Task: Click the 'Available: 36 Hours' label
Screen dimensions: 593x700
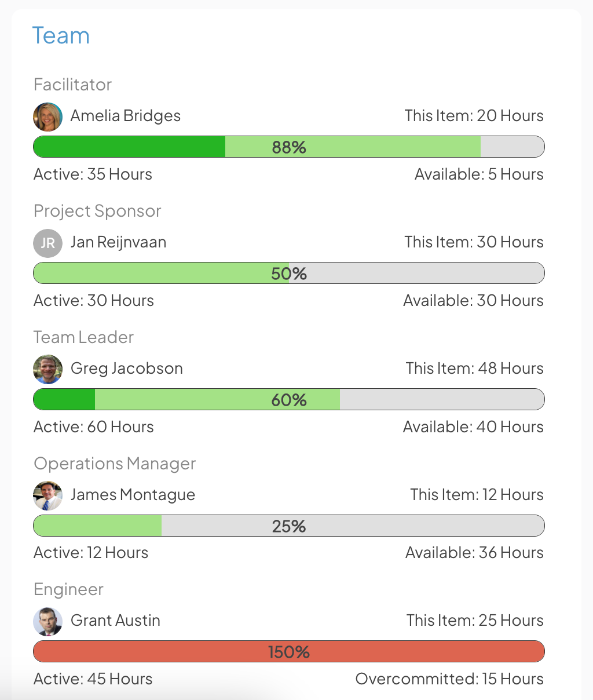Action: pos(474,553)
